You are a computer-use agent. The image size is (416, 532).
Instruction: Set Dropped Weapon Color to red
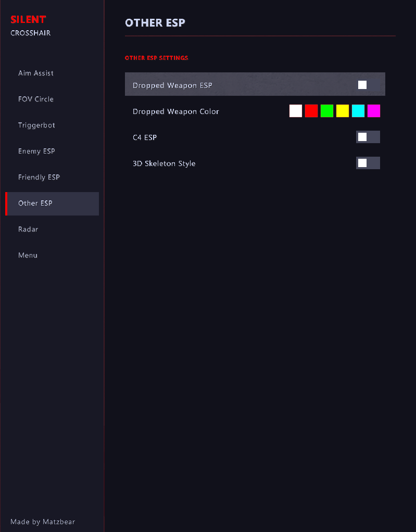pyautogui.click(x=311, y=111)
